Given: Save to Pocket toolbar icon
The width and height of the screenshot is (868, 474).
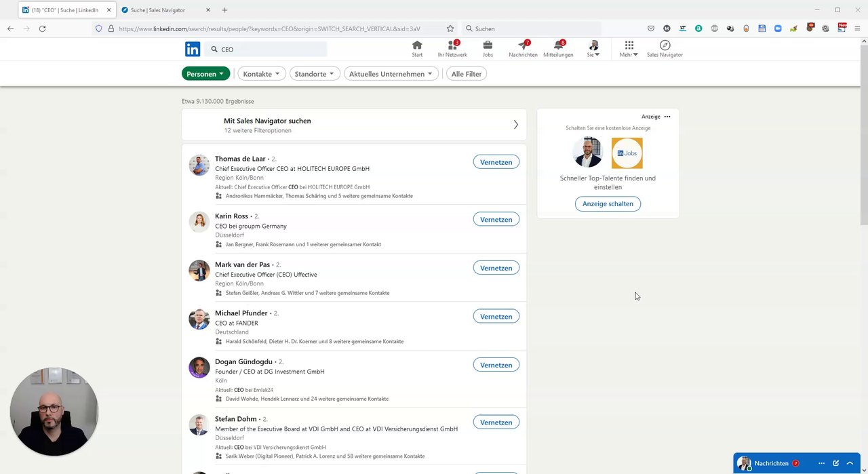Looking at the screenshot, I should tap(651, 28).
